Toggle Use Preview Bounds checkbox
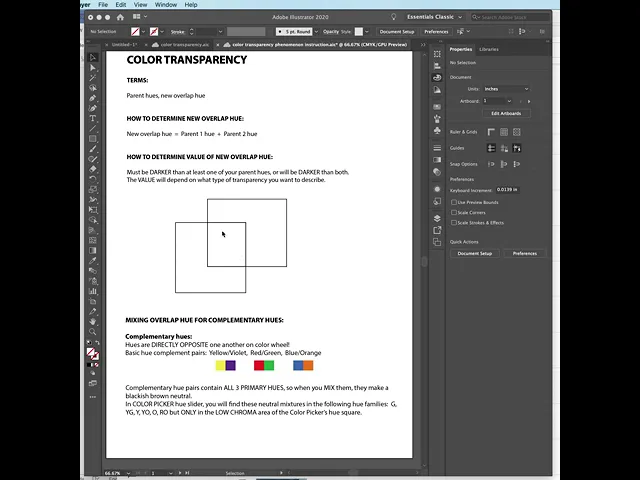640x480 pixels. pyautogui.click(x=454, y=202)
